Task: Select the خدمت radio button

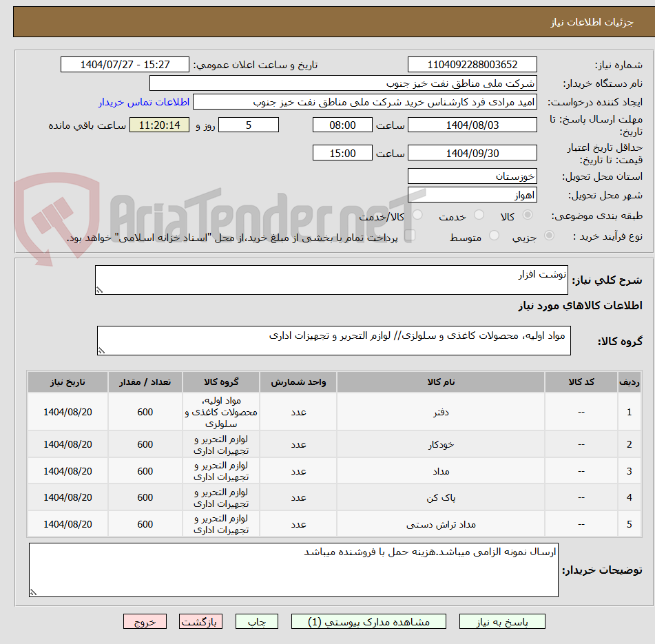Action: (479, 215)
